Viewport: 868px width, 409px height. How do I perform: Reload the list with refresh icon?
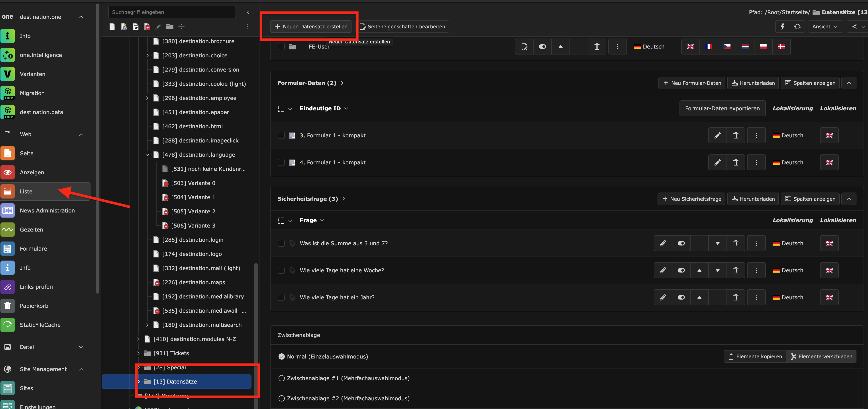[x=797, y=27]
